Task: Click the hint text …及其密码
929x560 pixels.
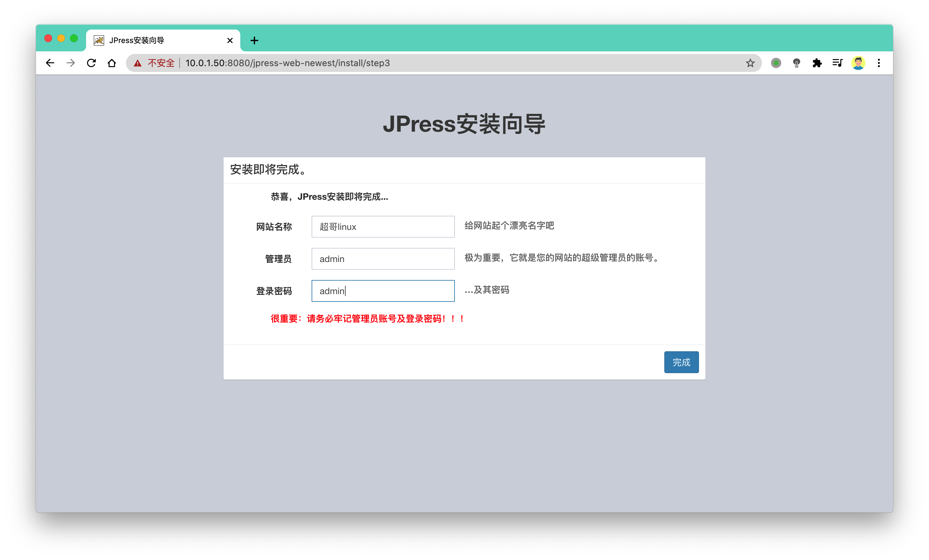Action: point(487,289)
